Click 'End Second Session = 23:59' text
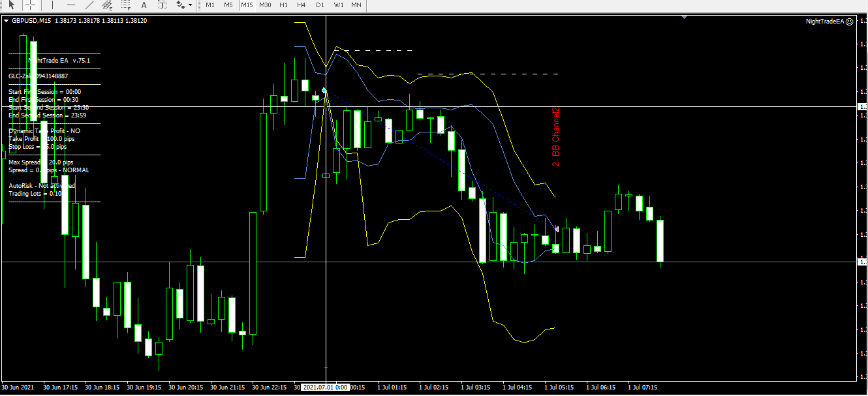 [x=48, y=115]
